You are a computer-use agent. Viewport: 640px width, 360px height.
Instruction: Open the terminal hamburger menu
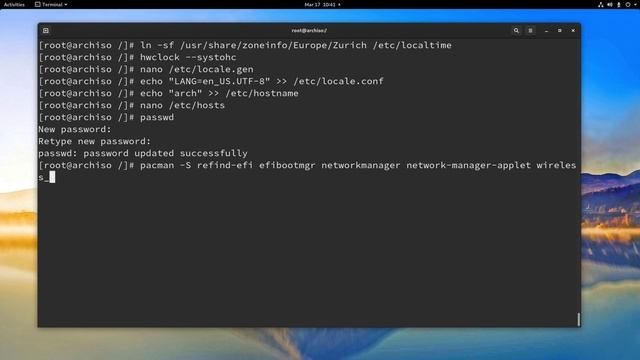click(530, 31)
